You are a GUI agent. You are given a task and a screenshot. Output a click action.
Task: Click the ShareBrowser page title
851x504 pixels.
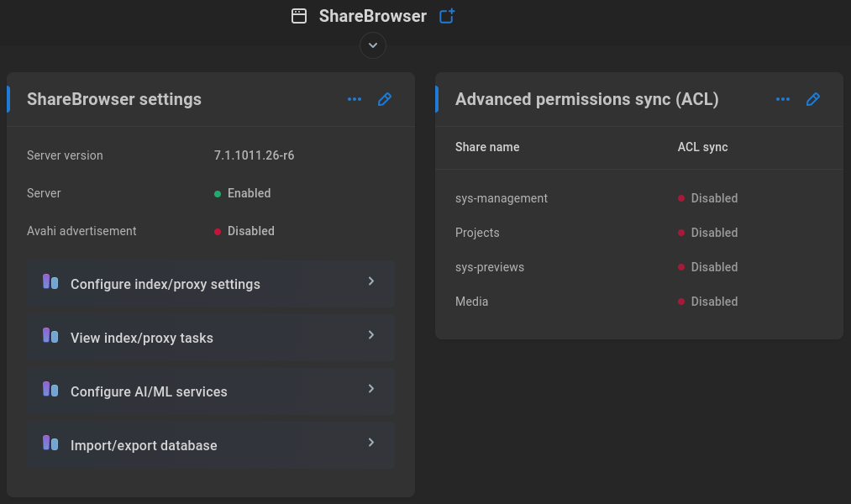(372, 16)
